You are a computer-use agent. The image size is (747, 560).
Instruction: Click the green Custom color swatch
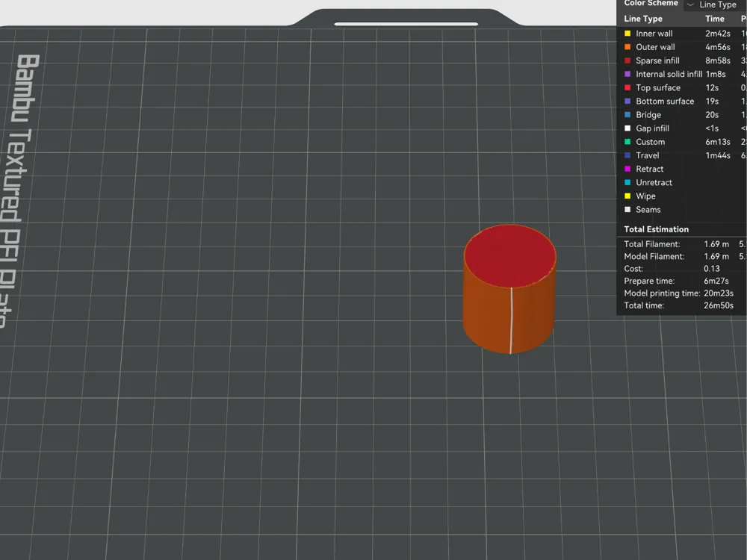tap(627, 142)
